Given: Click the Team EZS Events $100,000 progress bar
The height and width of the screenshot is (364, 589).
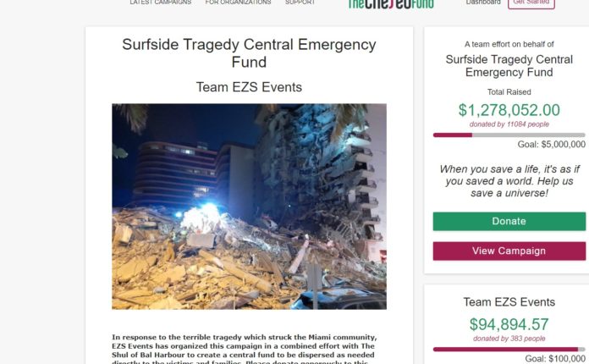Looking at the screenshot, I should point(509,350).
